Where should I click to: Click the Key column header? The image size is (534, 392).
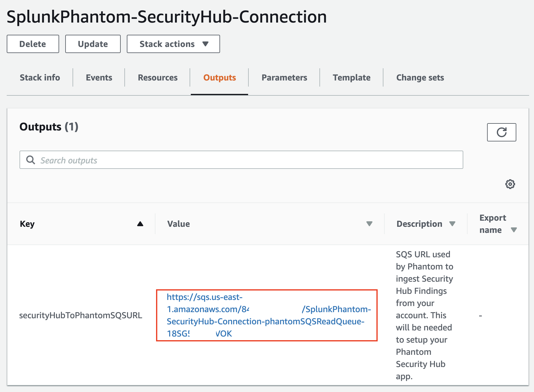pos(27,224)
